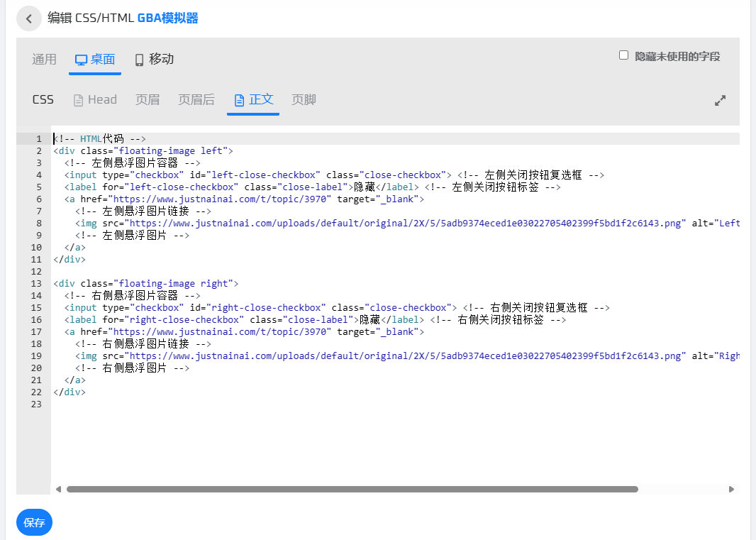Click the horizontal scrollbar thumb in editor
Image resolution: width=756 pixels, height=540 pixels.
tap(352, 489)
